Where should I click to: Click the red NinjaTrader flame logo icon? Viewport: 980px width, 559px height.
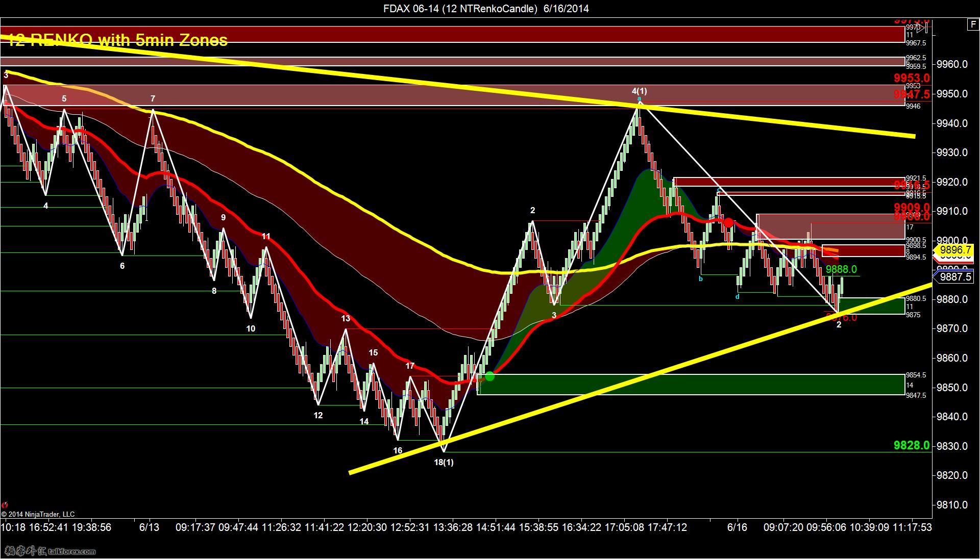click(x=5, y=505)
